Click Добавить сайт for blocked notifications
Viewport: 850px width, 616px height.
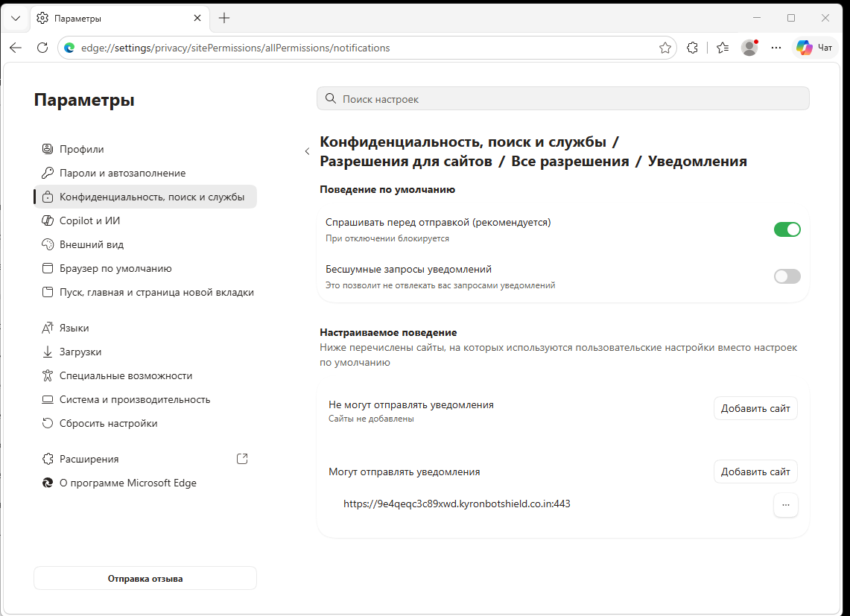[755, 408]
